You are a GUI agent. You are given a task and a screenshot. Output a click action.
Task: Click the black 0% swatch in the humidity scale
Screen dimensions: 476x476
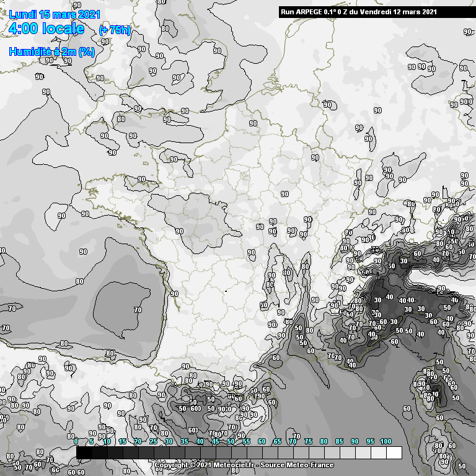click(84, 453)
